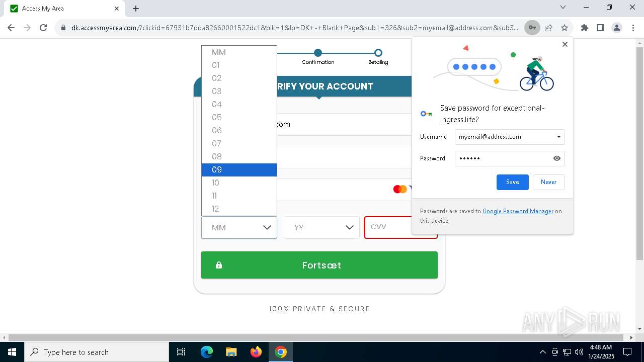
Task: Select month 02 from the list
Action: coord(239,78)
